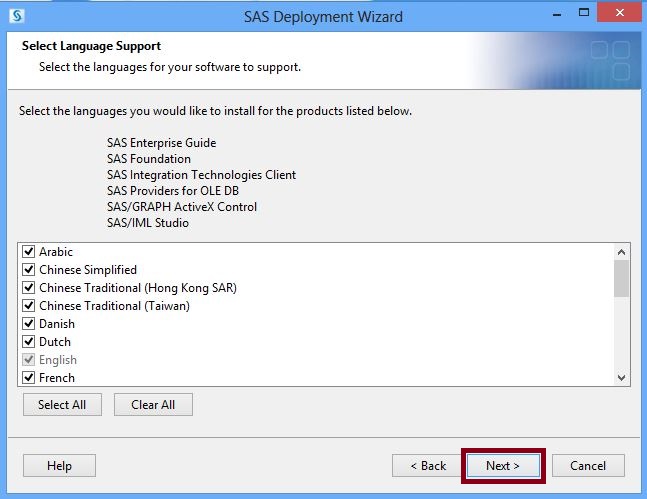Minimize the SAS Deployment Wizard window
Image resolution: width=647 pixels, height=499 pixels.
click(557, 15)
